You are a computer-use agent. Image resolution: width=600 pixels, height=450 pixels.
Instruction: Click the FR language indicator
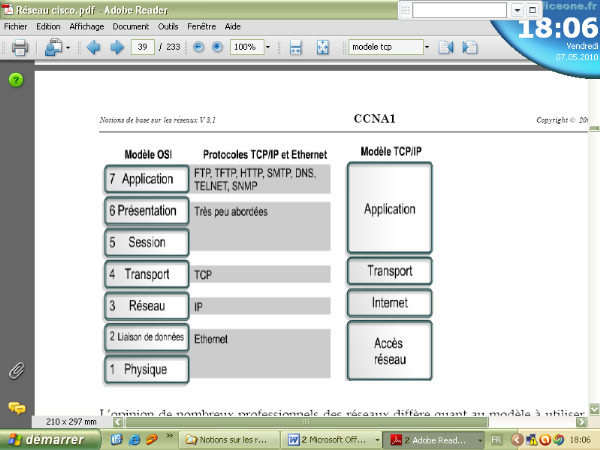[496, 440]
